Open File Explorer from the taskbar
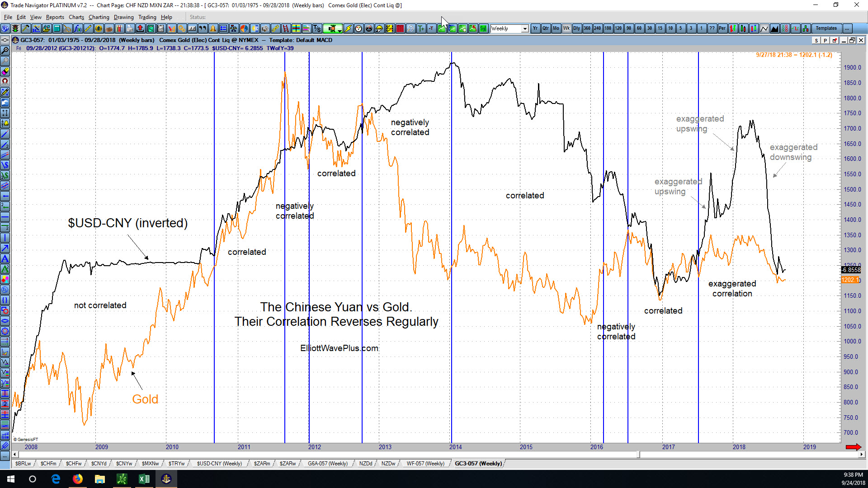The height and width of the screenshot is (488, 868). pos(100,479)
